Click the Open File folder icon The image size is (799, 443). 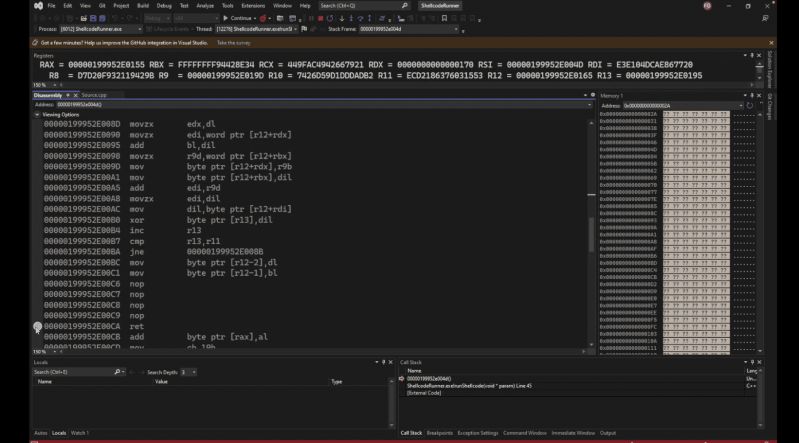click(84, 18)
